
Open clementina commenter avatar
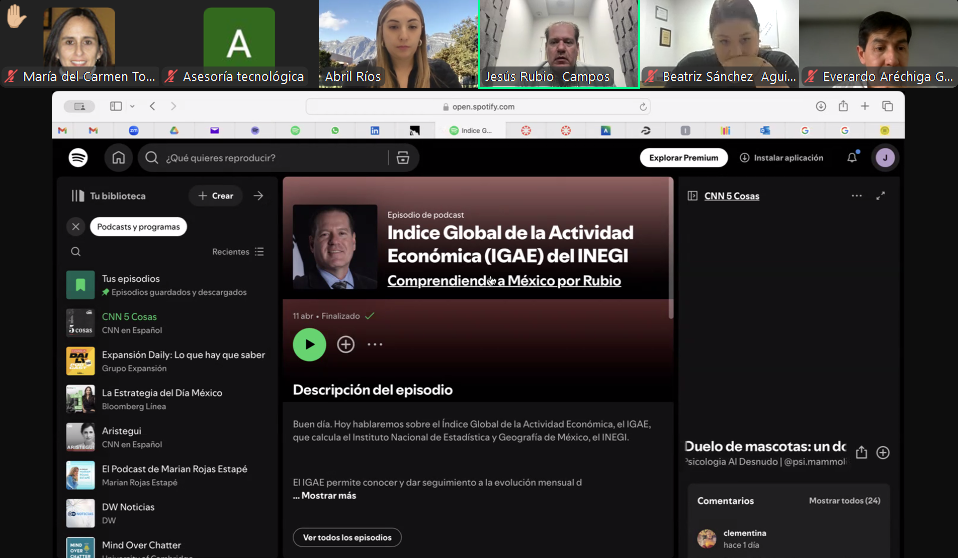(x=707, y=538)
